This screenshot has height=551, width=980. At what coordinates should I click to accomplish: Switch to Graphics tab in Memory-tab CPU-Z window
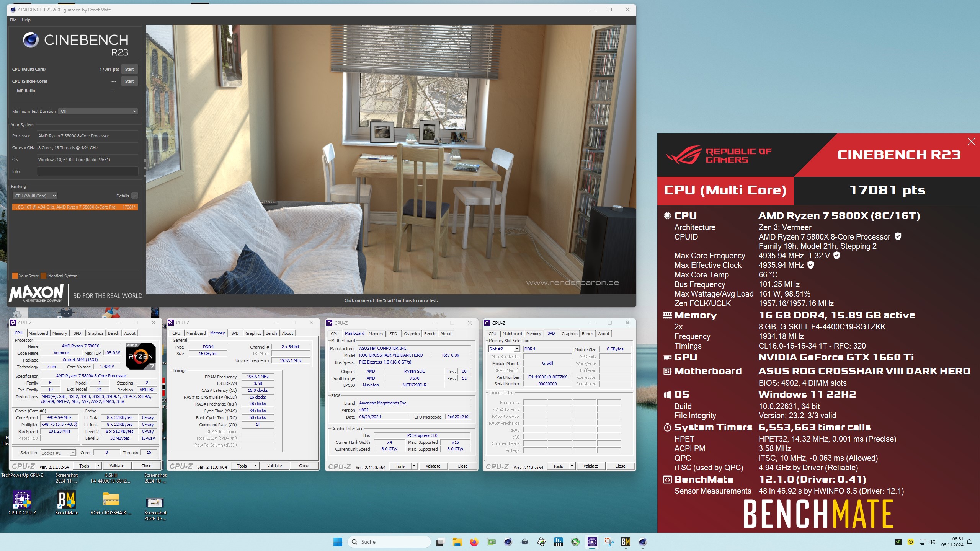(253, 333)
